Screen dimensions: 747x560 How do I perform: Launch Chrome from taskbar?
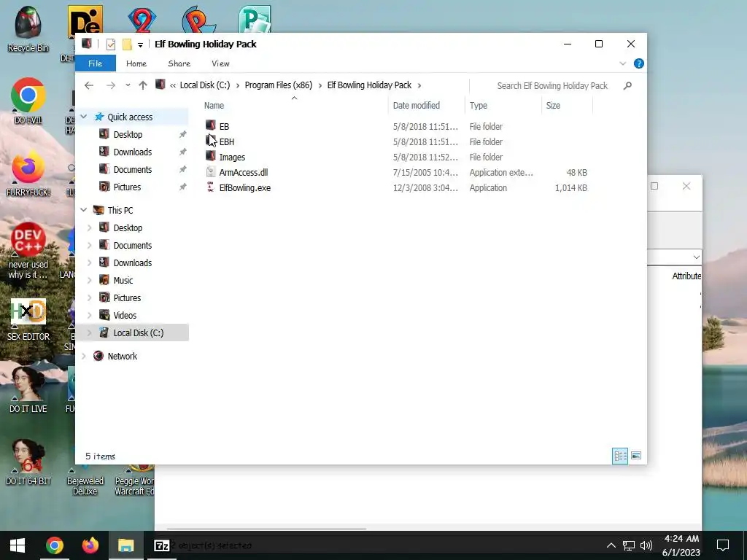(x=54, y=545)
